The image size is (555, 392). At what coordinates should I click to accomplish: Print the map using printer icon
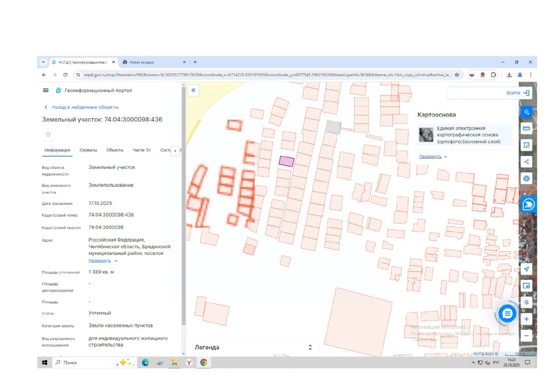pos(526,178)
